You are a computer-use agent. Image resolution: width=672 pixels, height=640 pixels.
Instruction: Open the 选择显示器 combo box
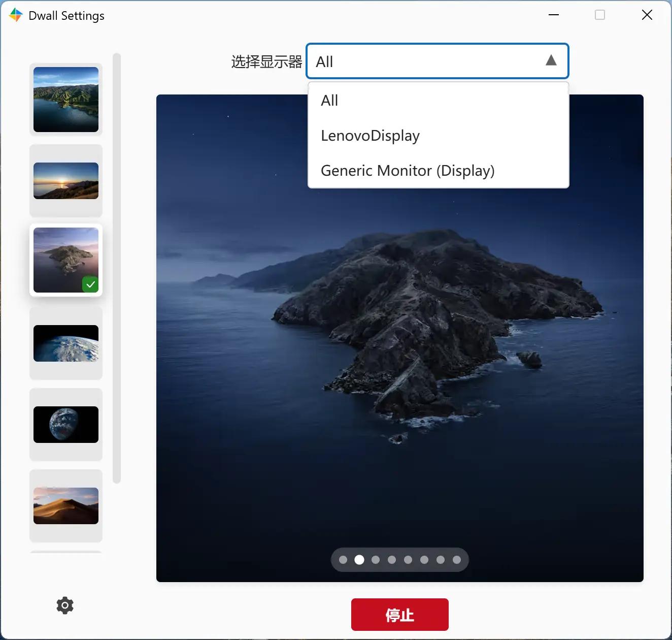[438, 61]
